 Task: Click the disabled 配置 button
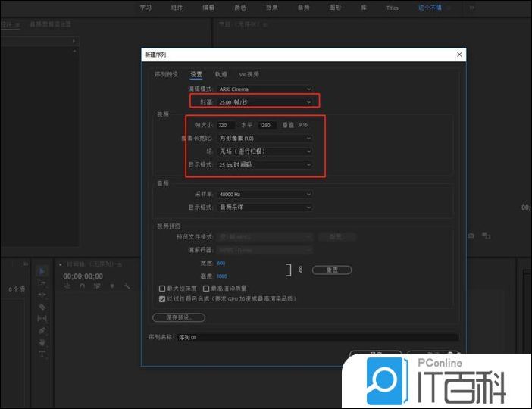[x=337, y=237]
